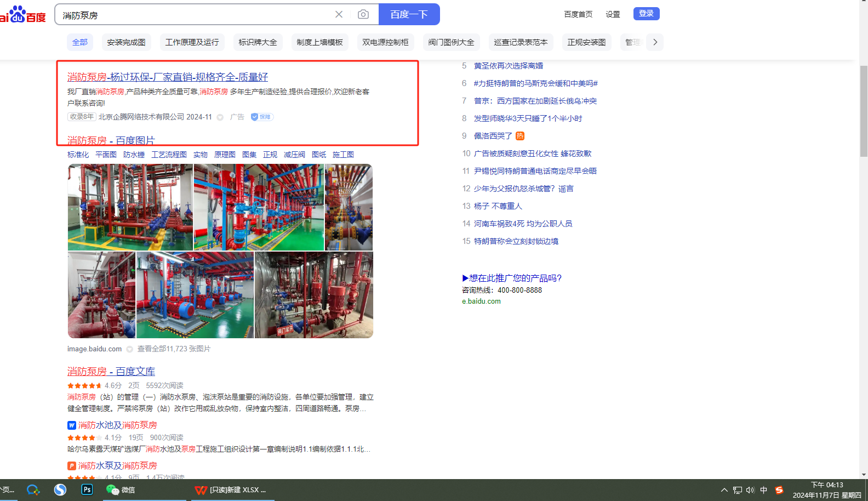Screen dimensions: 868x501
Task: Select the 双电源控制柜 filter tab
Action: pyautogui.click(x=386, y=42)
